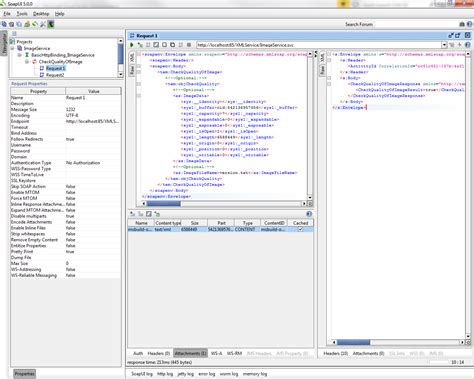The width and height of the screenshot is (474, 379).
Task: Open the Tools menu
Action: click(22, 14)
